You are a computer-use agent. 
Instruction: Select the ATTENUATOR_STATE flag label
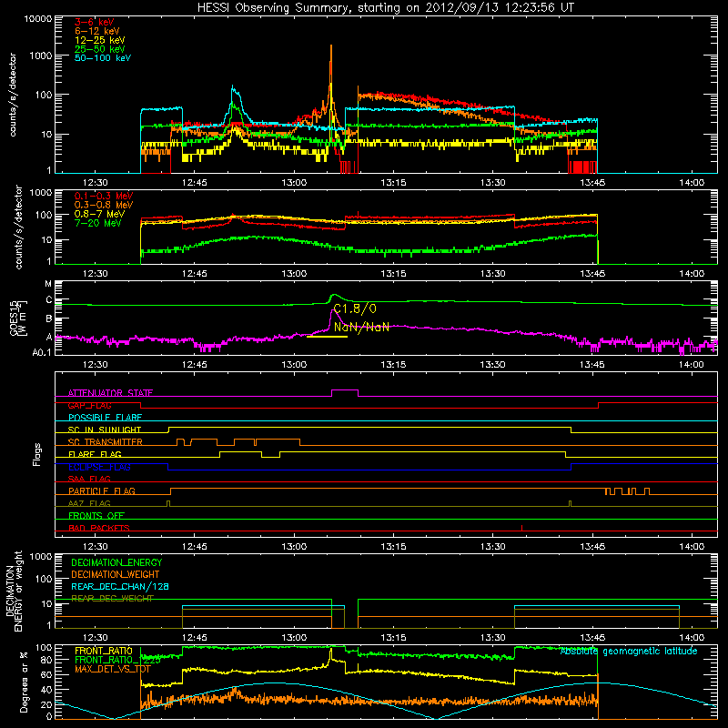pyautogui.click(x=110, y=393)
